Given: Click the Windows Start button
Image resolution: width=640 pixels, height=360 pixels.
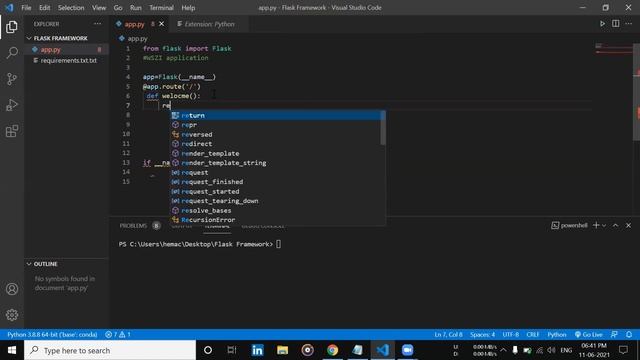Looking at the screenshot, I should coord(12,350).
